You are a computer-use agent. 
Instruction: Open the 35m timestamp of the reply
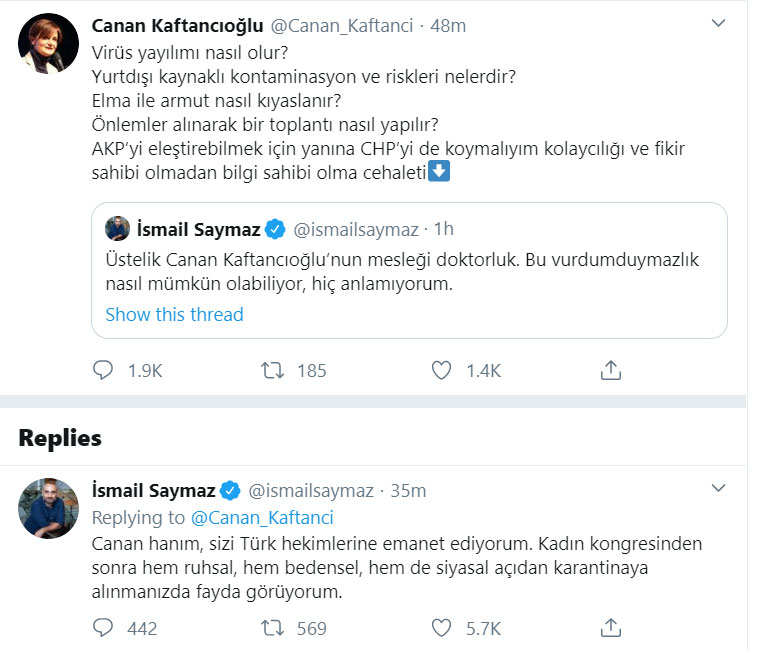tap(408, 490)
